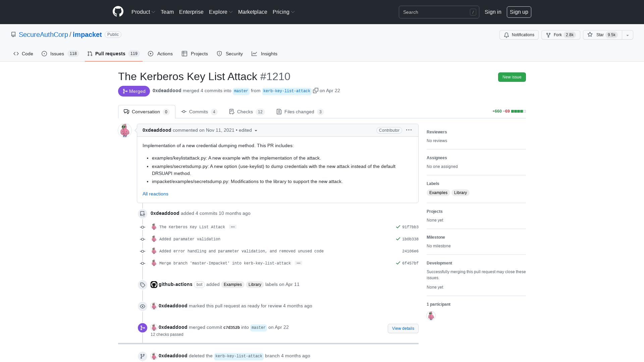Open All reactions link
The height and width of the screenshot is (362, 644).
(x=155, y=194)
